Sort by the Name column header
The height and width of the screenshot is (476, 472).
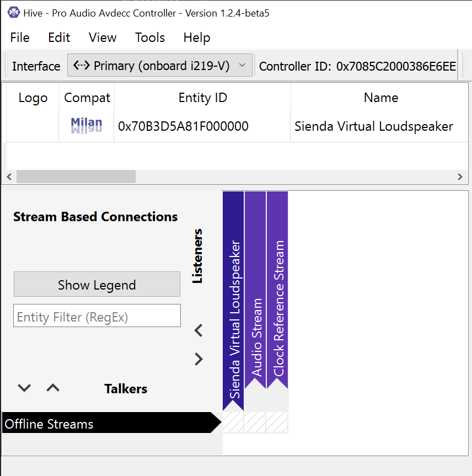(x=380, y=98)
